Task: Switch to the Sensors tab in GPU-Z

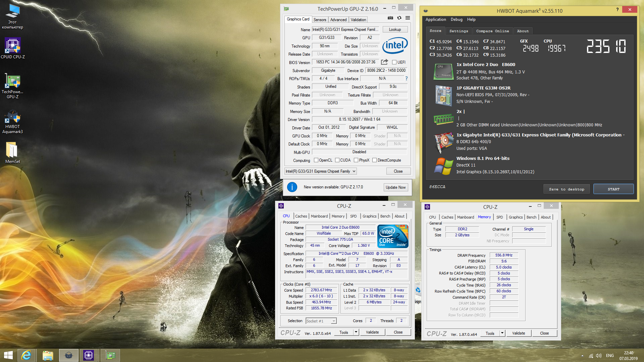Action: tap(320, 20)
